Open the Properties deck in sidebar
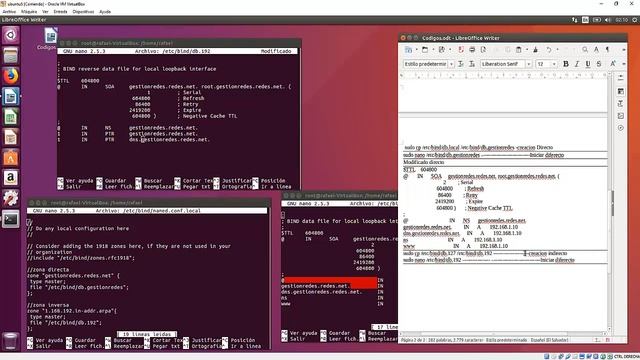The height and width of the screenshot is (360, 640). pos(621,91)
